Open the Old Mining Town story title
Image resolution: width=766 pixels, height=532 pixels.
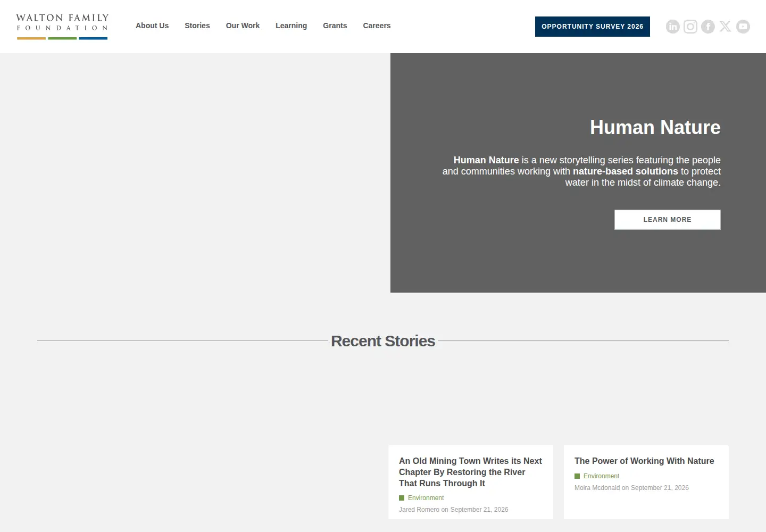[x=471, y=472]
